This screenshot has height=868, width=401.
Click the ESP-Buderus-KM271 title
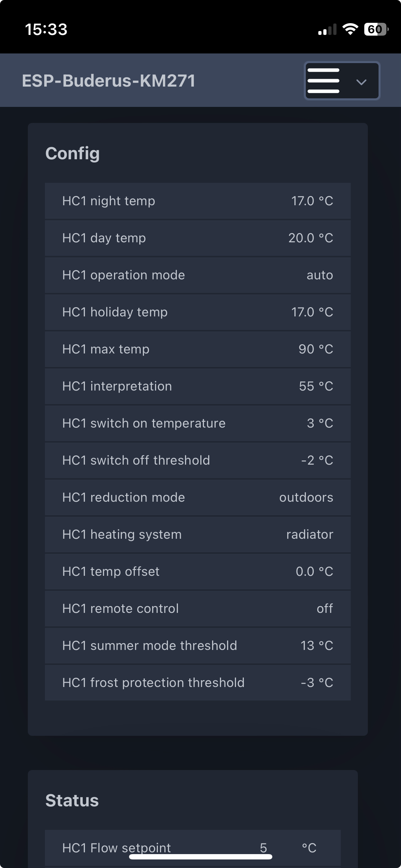109,81
